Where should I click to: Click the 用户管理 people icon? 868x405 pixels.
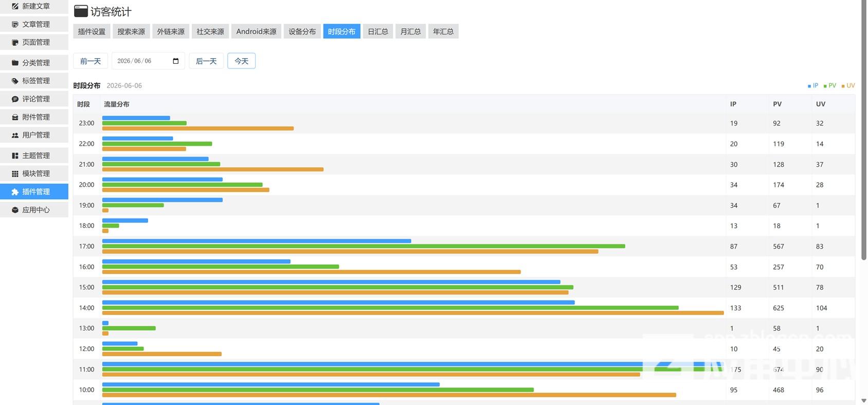15,135
